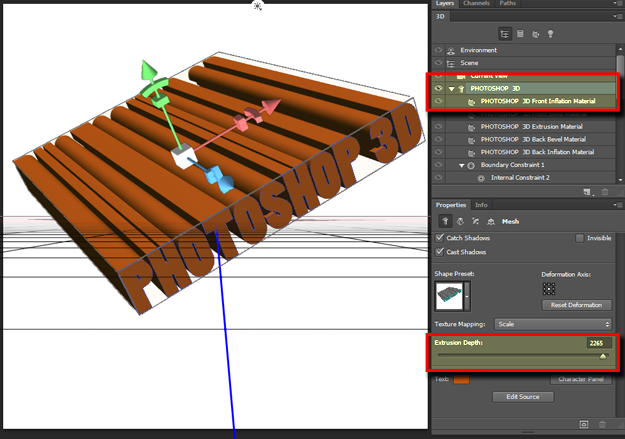Open the Shape Preset picker arrow
Viewport: 625px width, 439px height.
pyautogui.click(x=468, y=297)
